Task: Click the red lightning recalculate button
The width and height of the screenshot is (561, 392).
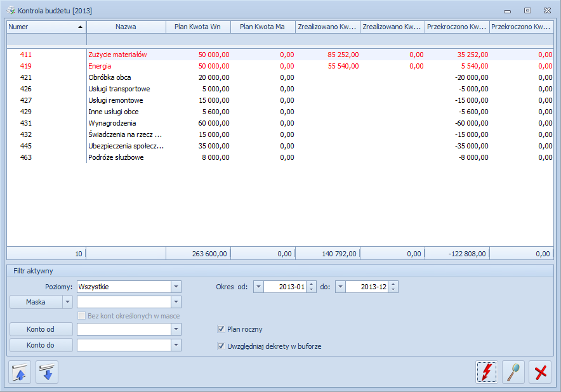Action: pyautogui.click(x=486, y=372)
